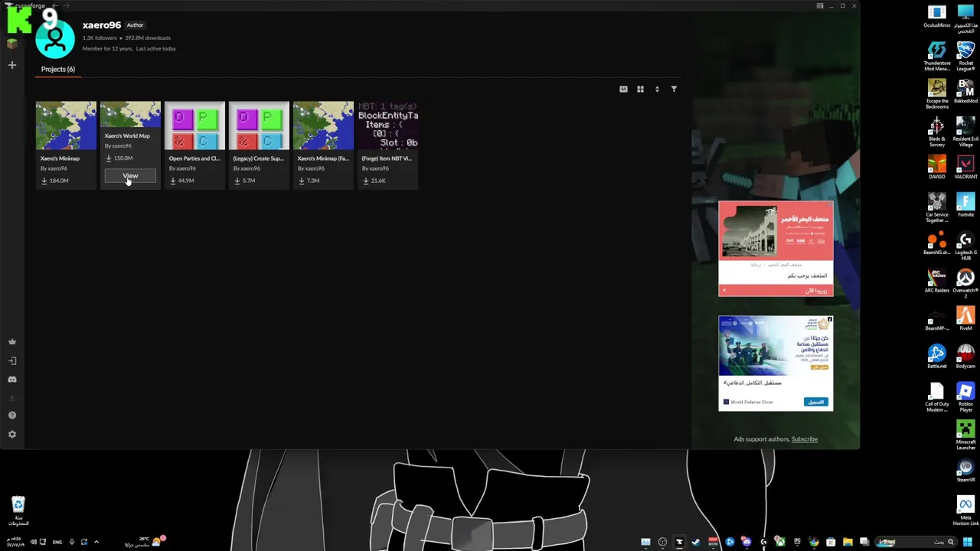Screen dimensions: 980x551
Task: Show hidden system tray icons chevron
Action: [96, 543]
